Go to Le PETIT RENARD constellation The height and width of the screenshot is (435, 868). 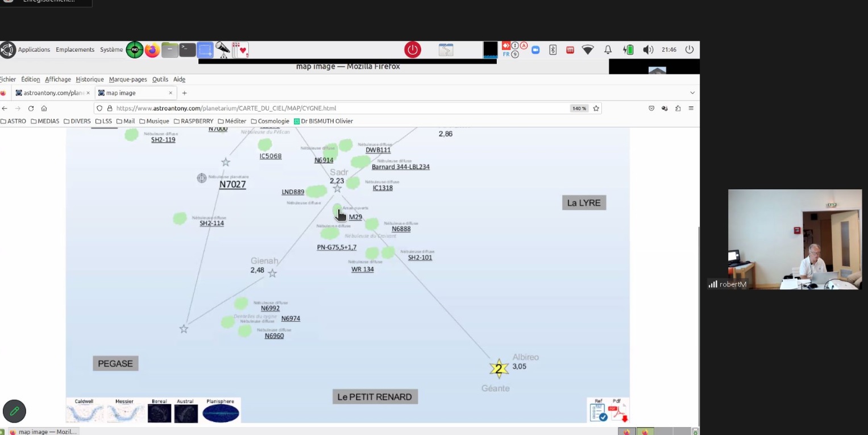tap(375, 397)
